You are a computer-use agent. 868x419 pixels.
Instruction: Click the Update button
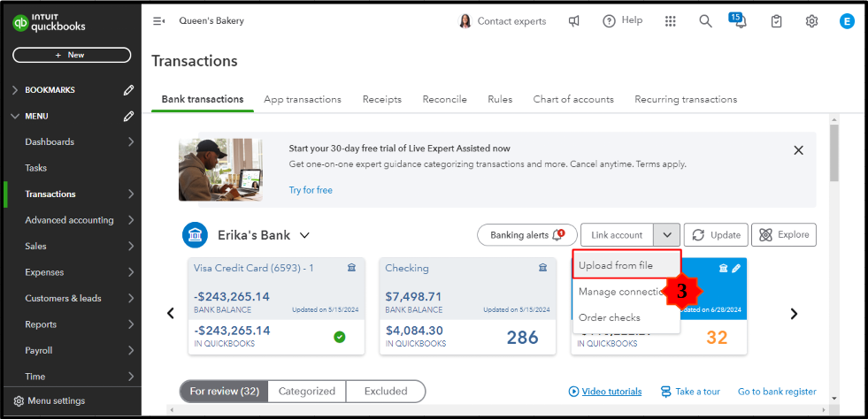(717, 235)
